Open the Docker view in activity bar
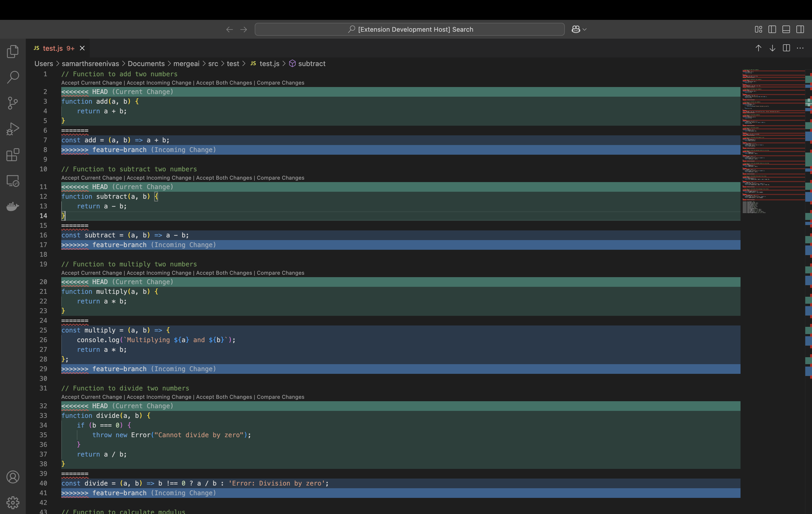The width and height of the screenshot is (812, 514). pyautogui.click(x=13, y=206)
